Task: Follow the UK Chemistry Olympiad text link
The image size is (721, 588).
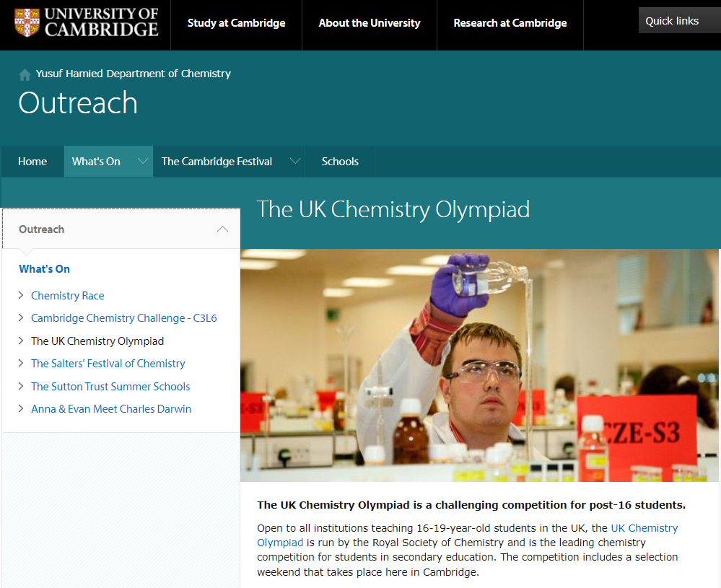Action: coord(644,528)
